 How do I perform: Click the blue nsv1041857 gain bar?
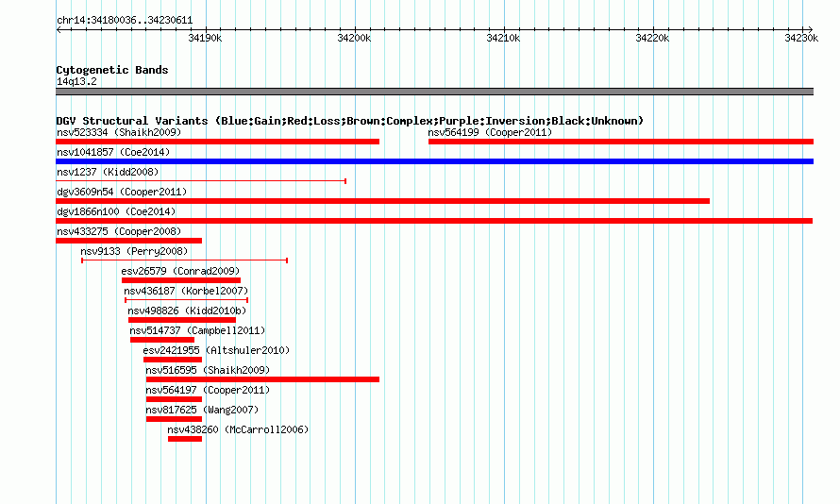pos(434,161)
